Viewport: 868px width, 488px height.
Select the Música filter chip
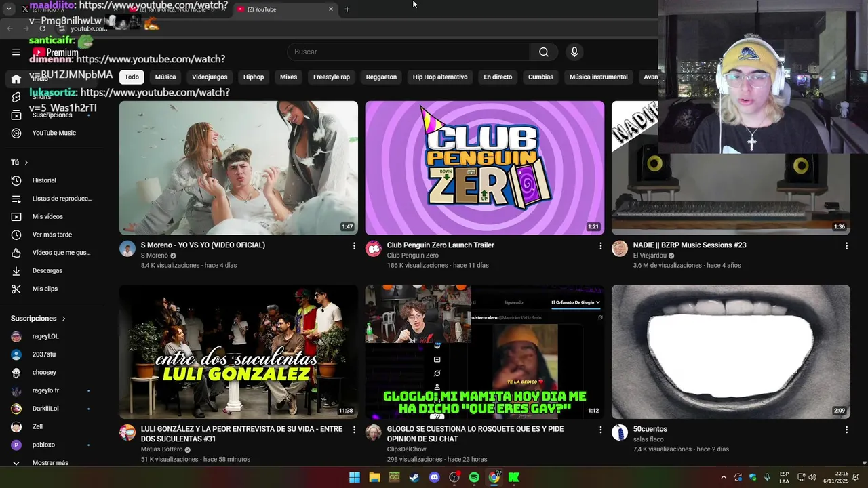tap(165, 77)
